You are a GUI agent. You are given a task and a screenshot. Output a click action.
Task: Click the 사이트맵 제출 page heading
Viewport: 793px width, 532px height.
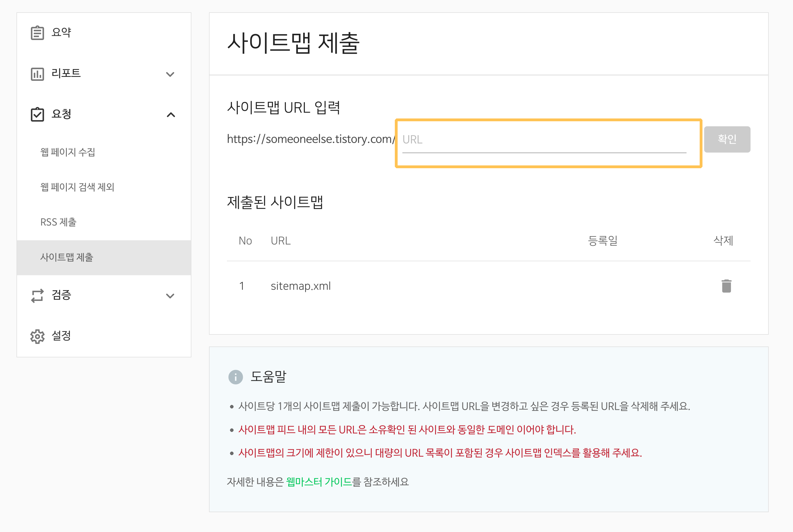293,43
